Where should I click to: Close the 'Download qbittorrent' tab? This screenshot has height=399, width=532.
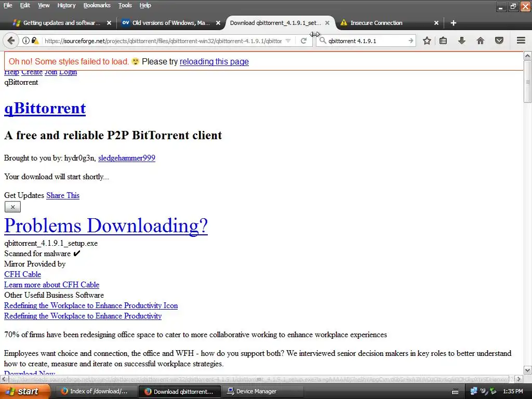[327, 23]
